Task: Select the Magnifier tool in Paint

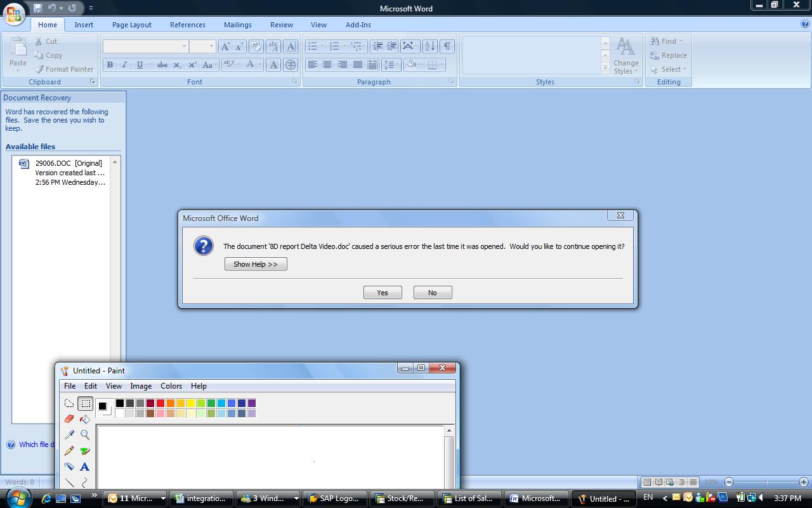Action: pyautogui.click(x=85, y=435)
